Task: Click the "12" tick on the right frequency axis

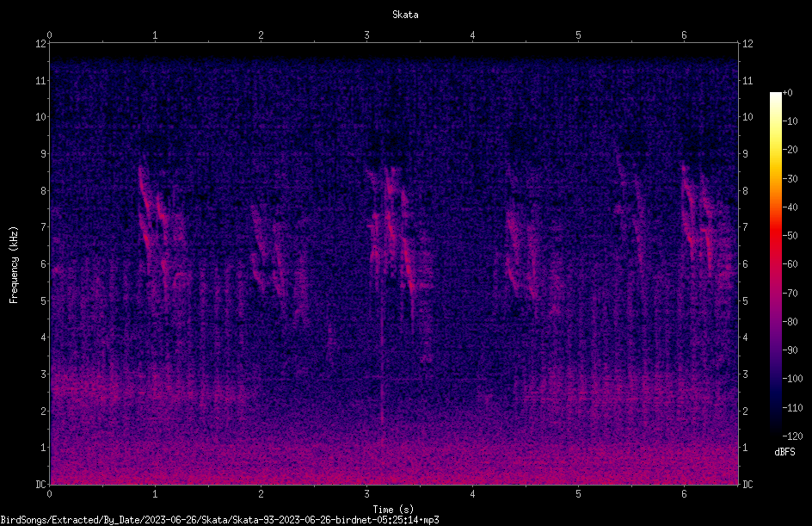Action: coord(747,44)
